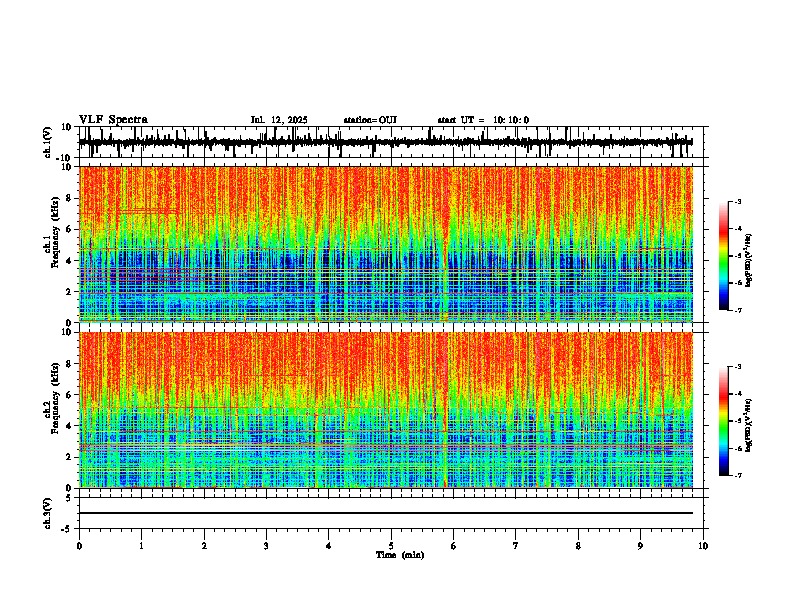Click the "6" tick on the Time axis
792x612 pixels.
click(454, 546)
